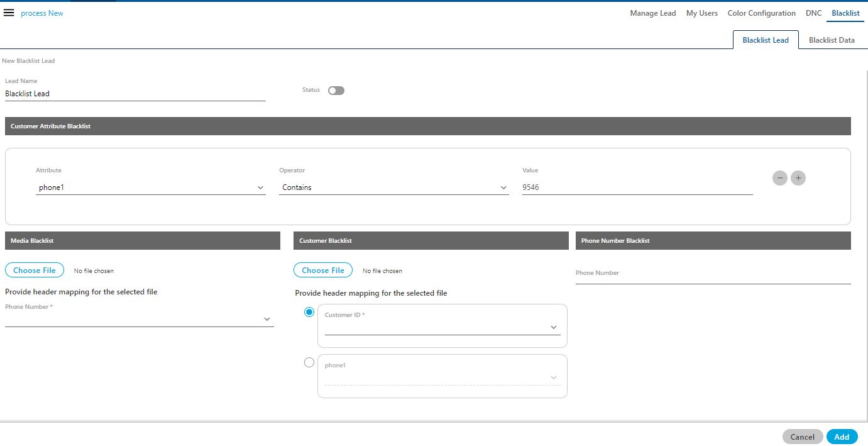Screen dimensions: 868x446
Task: Open Color Configuration section
Action: tap(761, 13)
